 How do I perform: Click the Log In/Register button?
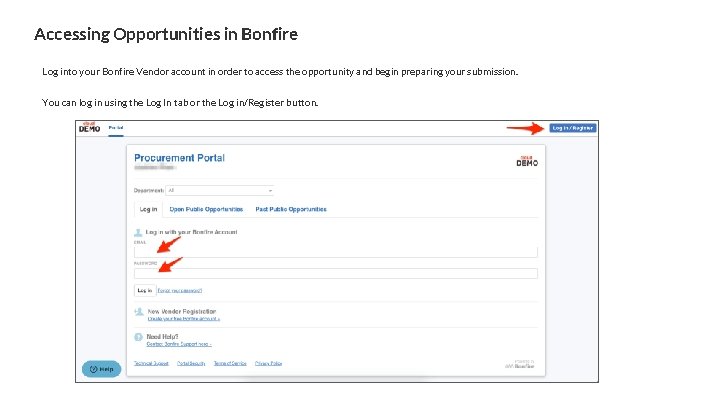573,128
